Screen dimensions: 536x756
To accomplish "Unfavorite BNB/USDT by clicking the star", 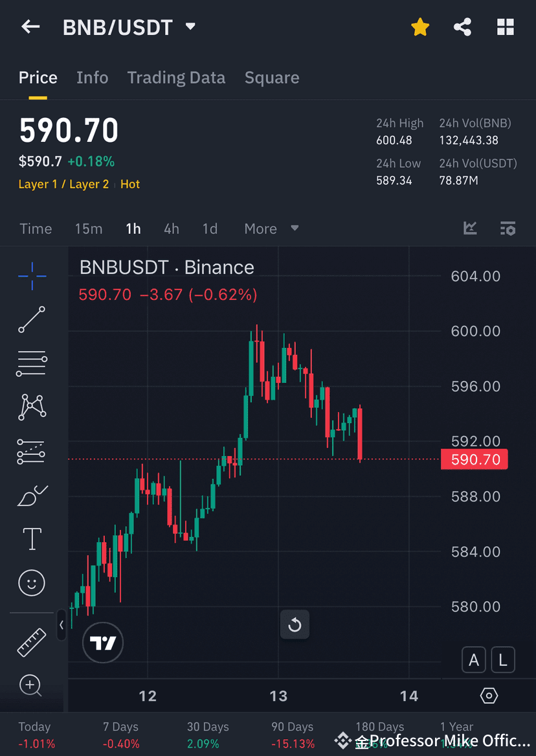I will click(x=420, y=27).
